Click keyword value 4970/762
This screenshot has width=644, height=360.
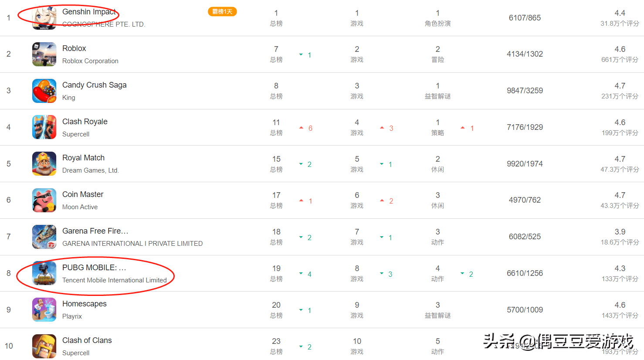pos(525,200)
